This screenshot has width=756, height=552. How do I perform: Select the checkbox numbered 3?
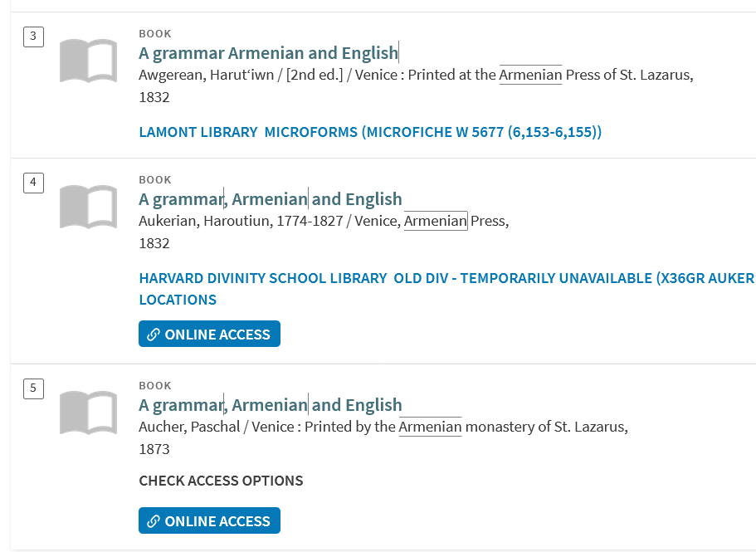point(33,36)
